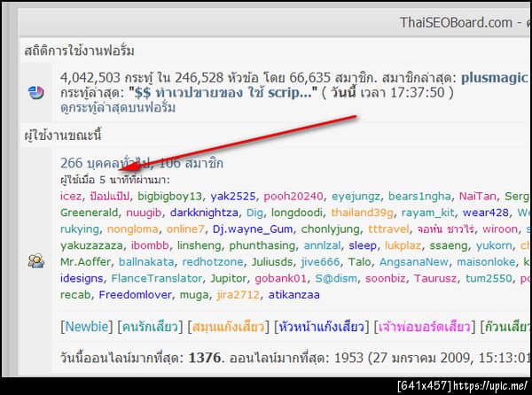Open user Freedomlover profile
532x395 pixels.
135,295
